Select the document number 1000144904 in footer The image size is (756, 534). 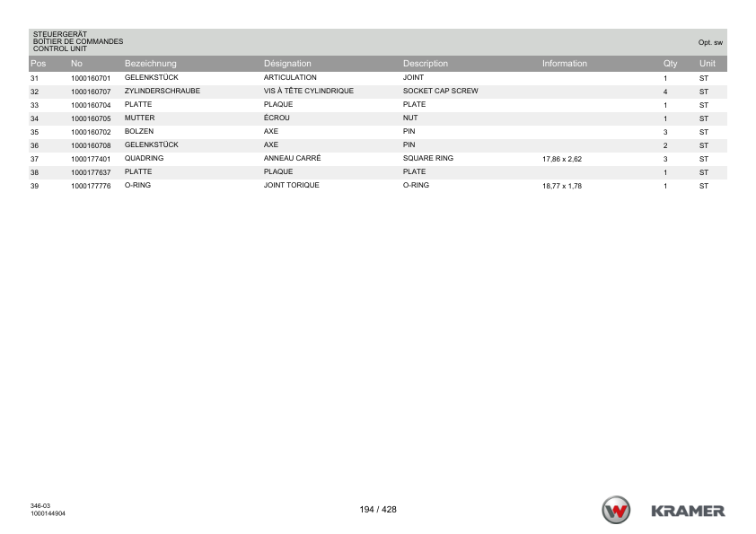point(48,514)
